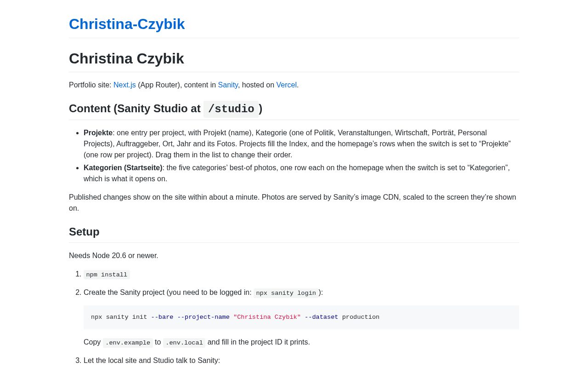Click the bold Kategorien (Startseite) term

point(123,168)
